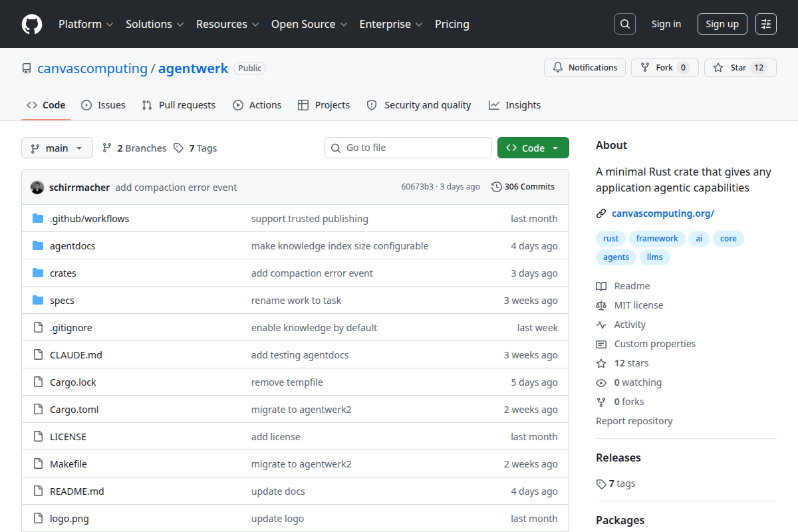Click schirrmacher's avatar image

click(x=37, y=187)
